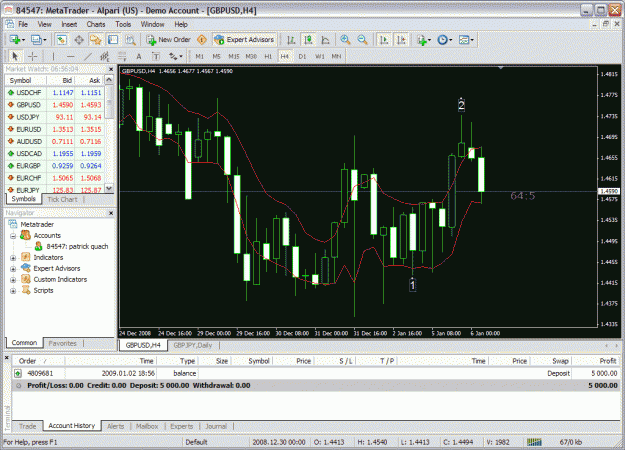625x450 pixels.
Task: Select the Text Label tool
Action: click(156, 56)
